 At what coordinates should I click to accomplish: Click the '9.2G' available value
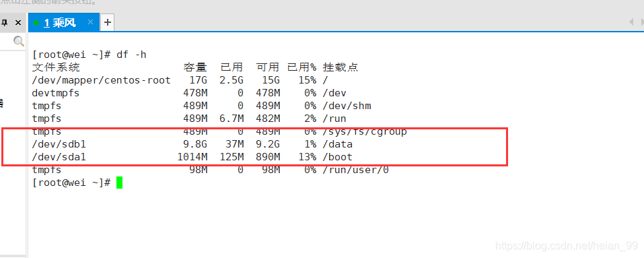[x=268, y=144]
